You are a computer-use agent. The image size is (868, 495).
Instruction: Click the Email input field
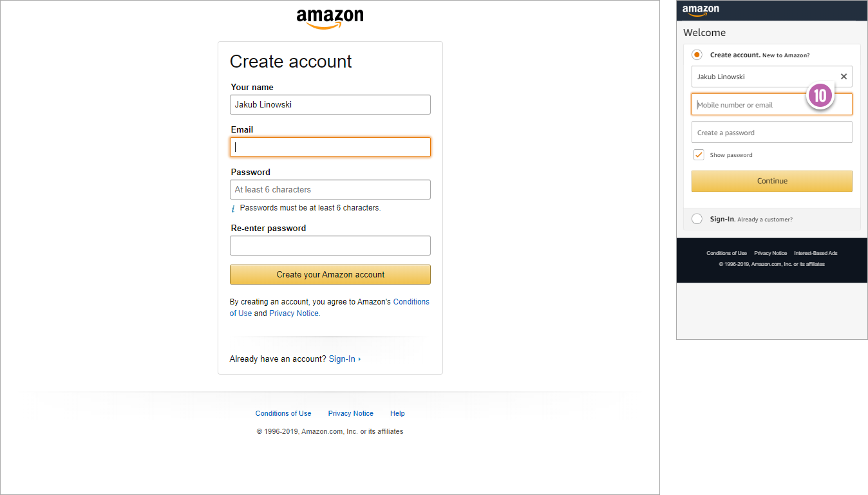pyautogui.click(x=330, y=147)
